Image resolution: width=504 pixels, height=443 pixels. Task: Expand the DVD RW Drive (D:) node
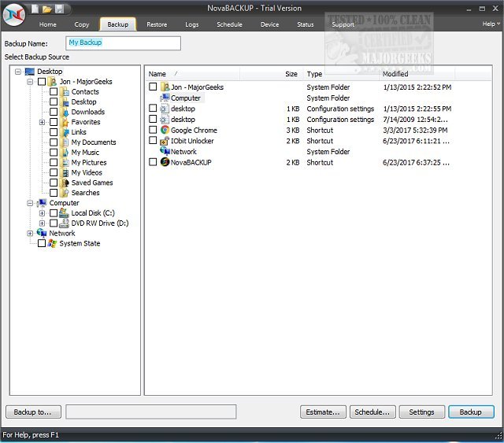tap(42, 223)
